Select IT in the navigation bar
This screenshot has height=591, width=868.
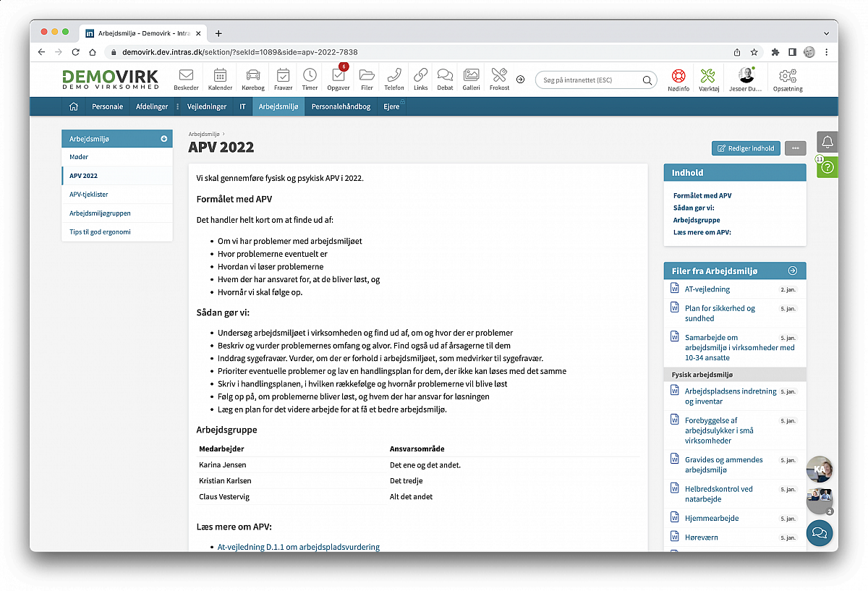243,106
